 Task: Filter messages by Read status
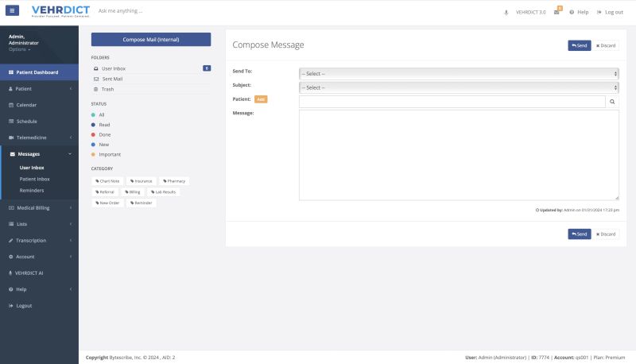click(x=105, y=125)
